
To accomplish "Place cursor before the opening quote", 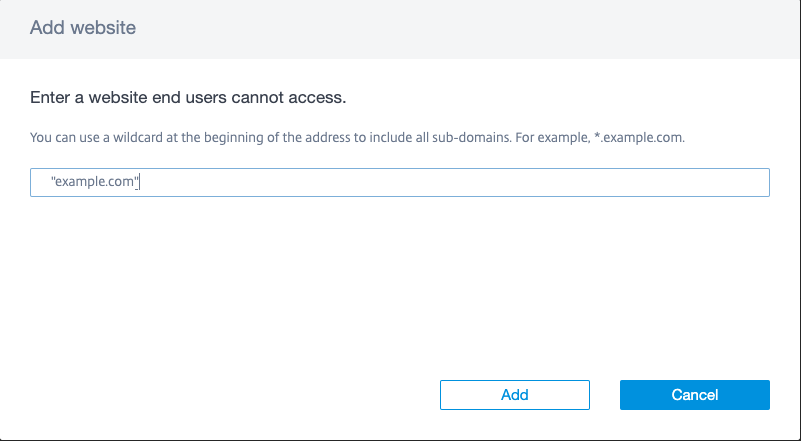I will (50, 183).
